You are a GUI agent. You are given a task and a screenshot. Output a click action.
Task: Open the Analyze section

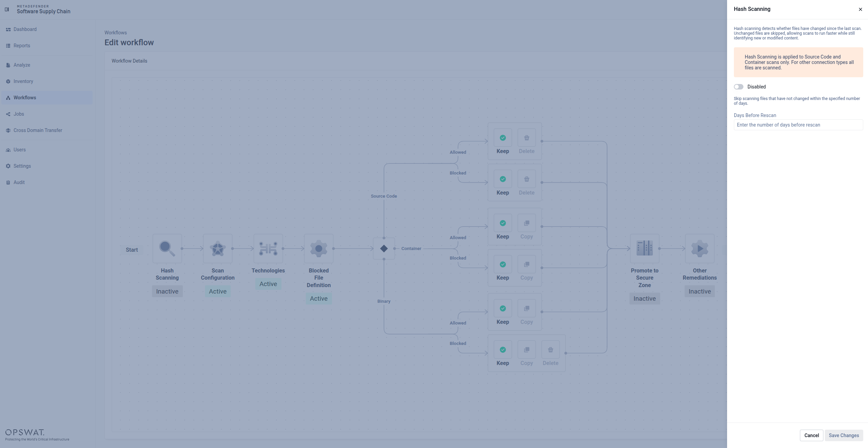(47, 65)
